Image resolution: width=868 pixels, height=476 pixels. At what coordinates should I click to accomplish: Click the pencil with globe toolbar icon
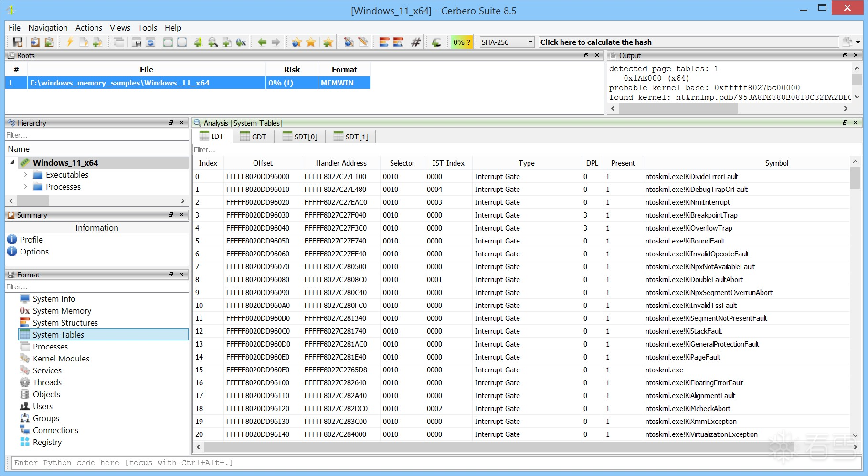point(349,42)
